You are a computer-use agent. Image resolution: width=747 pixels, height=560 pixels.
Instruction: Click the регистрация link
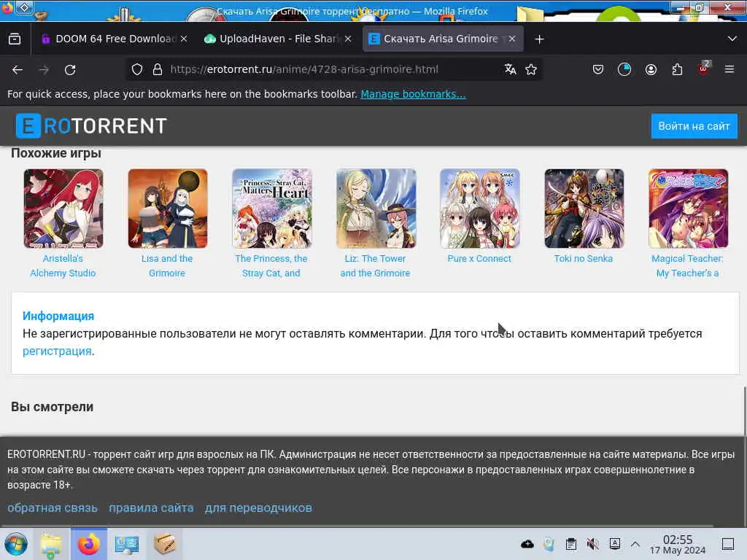57,351
